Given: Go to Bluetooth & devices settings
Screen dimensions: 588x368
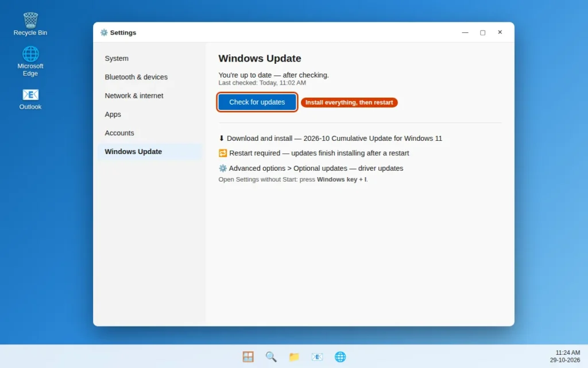Looking at the screenshot, I should coord(150,77).
